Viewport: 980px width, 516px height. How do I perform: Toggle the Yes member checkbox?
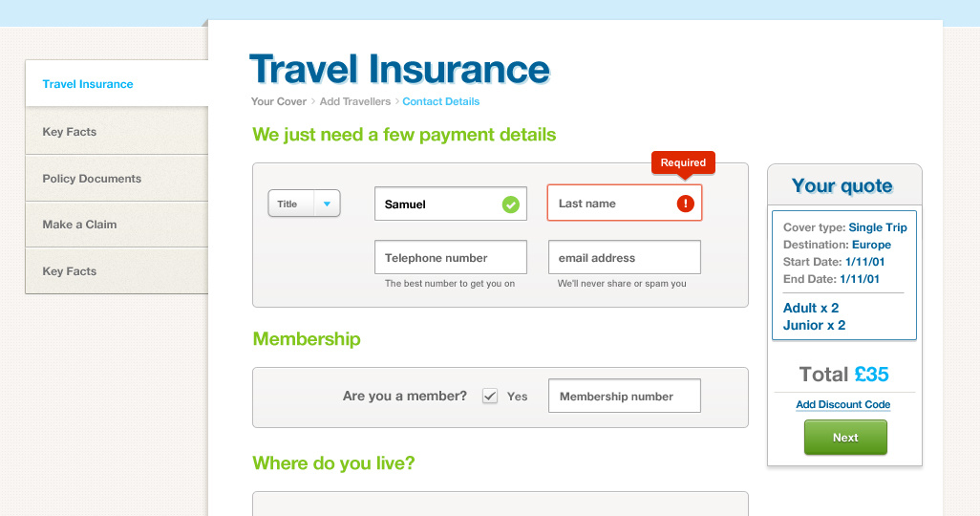pos(490,396)
